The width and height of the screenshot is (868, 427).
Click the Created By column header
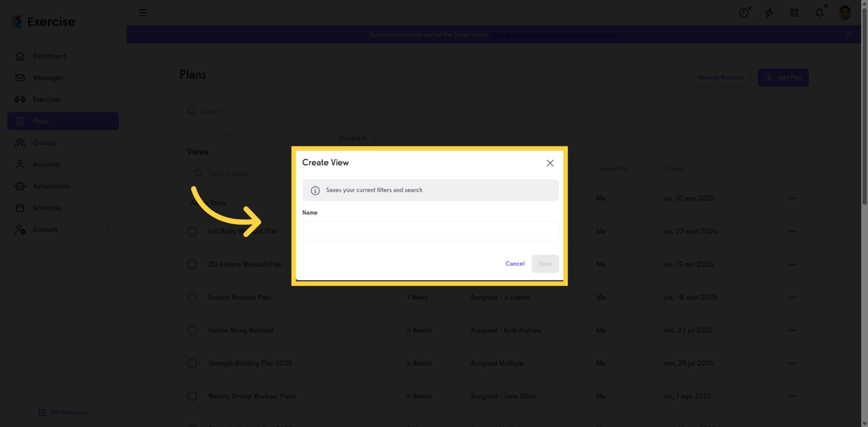click(x=611, y=169)
